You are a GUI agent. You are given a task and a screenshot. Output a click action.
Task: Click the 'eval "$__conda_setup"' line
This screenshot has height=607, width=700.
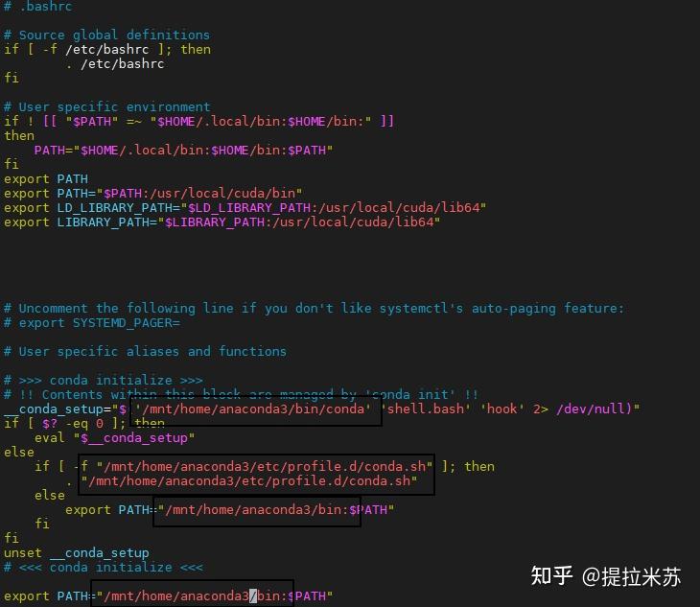pyautogui.click(x=114, y=438)
